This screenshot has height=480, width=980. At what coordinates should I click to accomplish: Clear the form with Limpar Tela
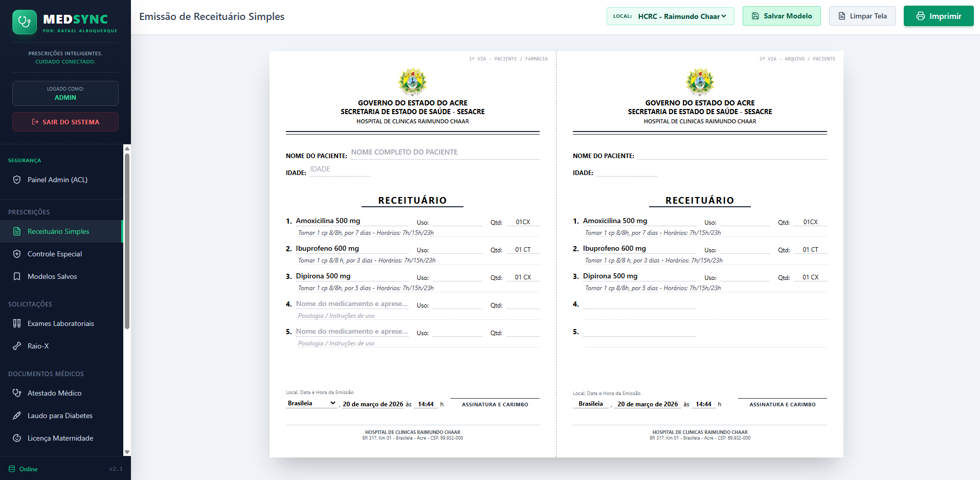pos(862,16)
